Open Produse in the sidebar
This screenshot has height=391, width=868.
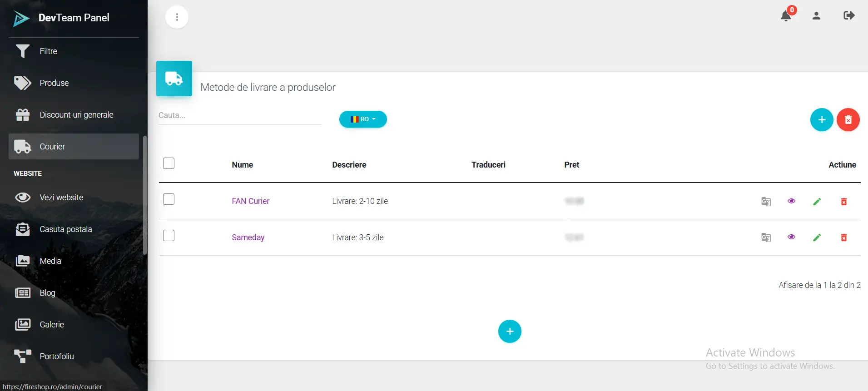point(54,83)
